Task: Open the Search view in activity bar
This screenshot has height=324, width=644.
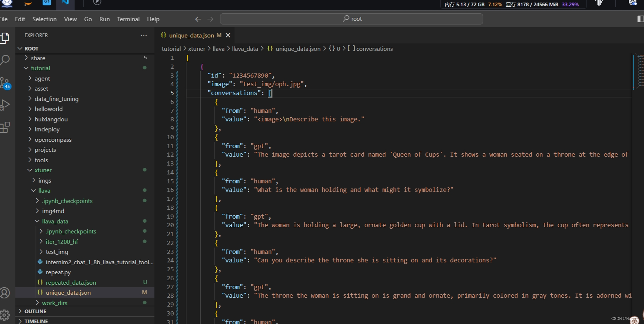Action: [x=4, y=60]
